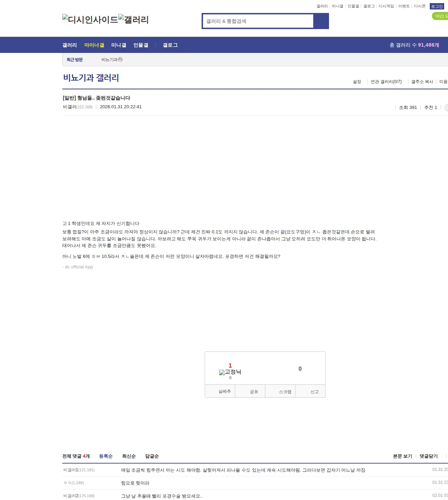Select 인물갤 in the navigation bar
Image resolution: width=448 pixels, height=500 pixels.
[x=141, y=45]
